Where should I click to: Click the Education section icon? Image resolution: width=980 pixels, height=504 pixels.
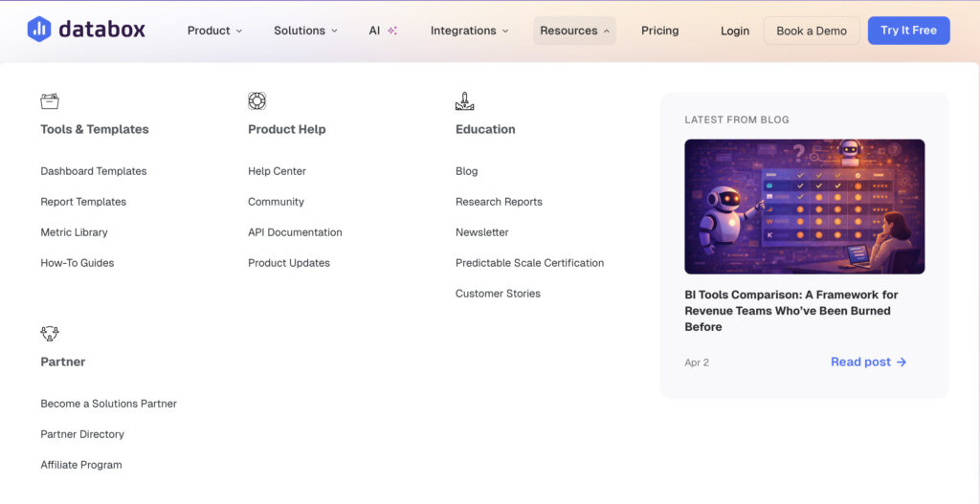(464, 101)
